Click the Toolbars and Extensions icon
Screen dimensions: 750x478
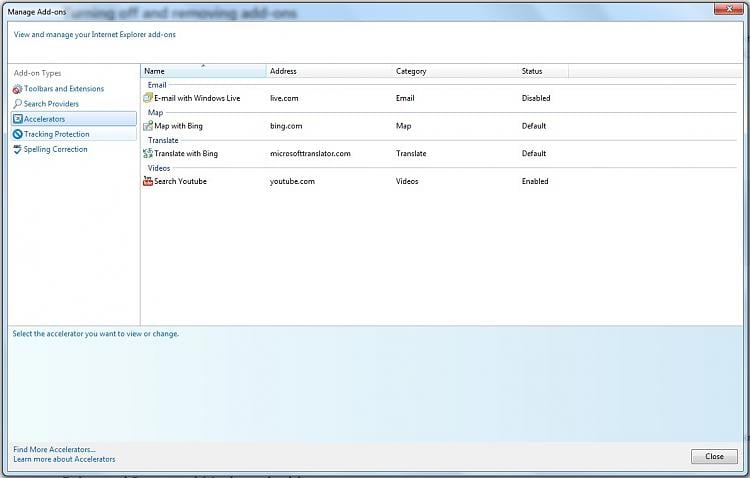tap(18, 89)
